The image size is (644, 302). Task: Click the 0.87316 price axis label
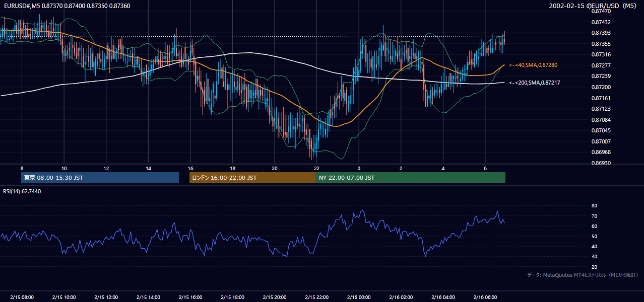pyautogui.click(x=601, y=54)
